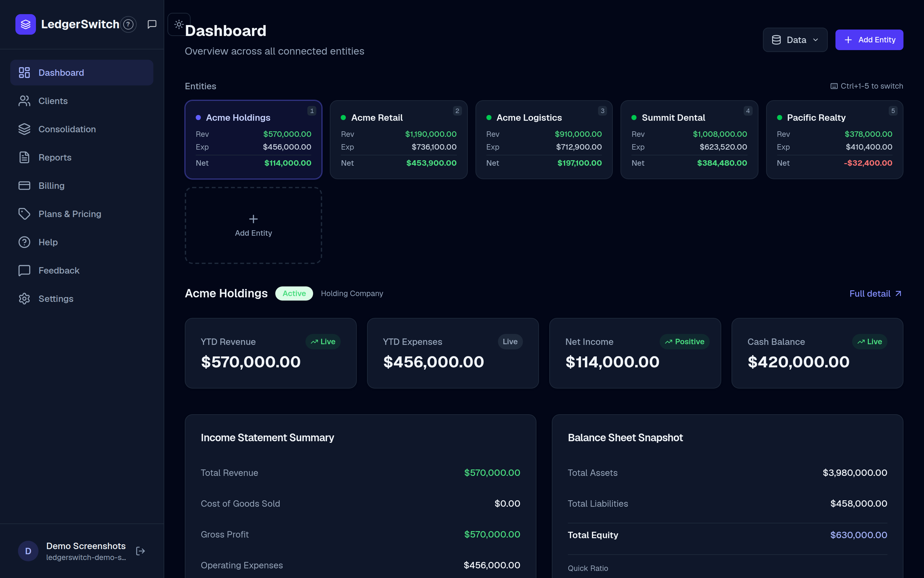
Task: Click the trend icon in YTD Revenue Live badge
Action: click(314, 342)
